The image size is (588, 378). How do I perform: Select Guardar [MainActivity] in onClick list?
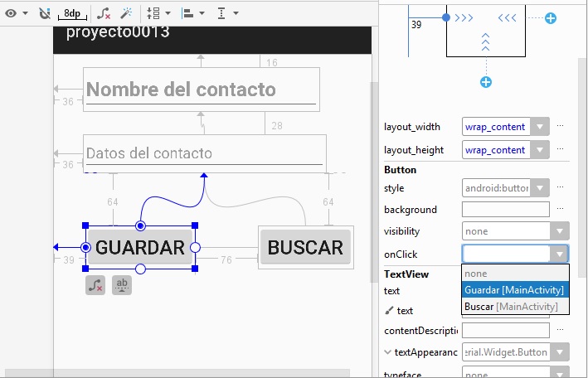click(x=514, y=290)
